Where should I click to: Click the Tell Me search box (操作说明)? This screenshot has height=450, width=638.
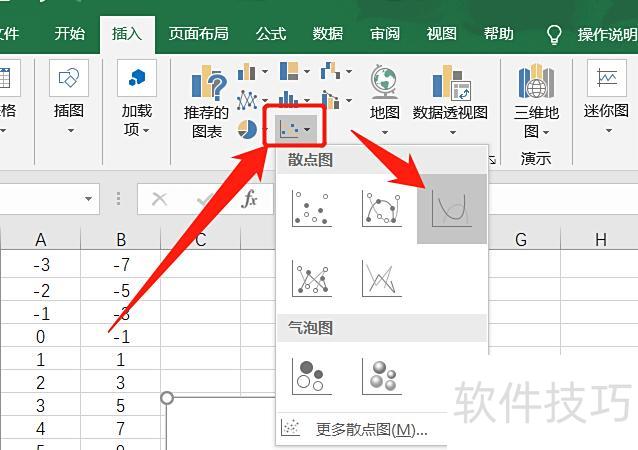click(x=607, y=34)
